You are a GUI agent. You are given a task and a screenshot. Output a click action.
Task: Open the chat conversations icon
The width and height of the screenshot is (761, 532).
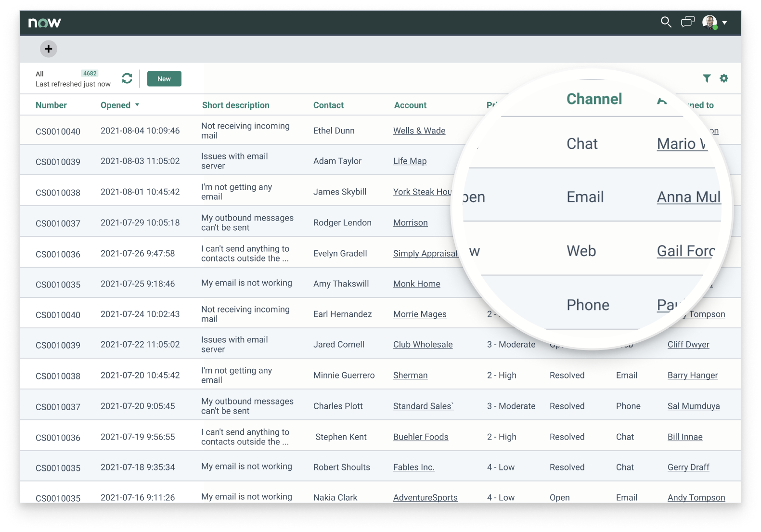(x=687, y=22)
